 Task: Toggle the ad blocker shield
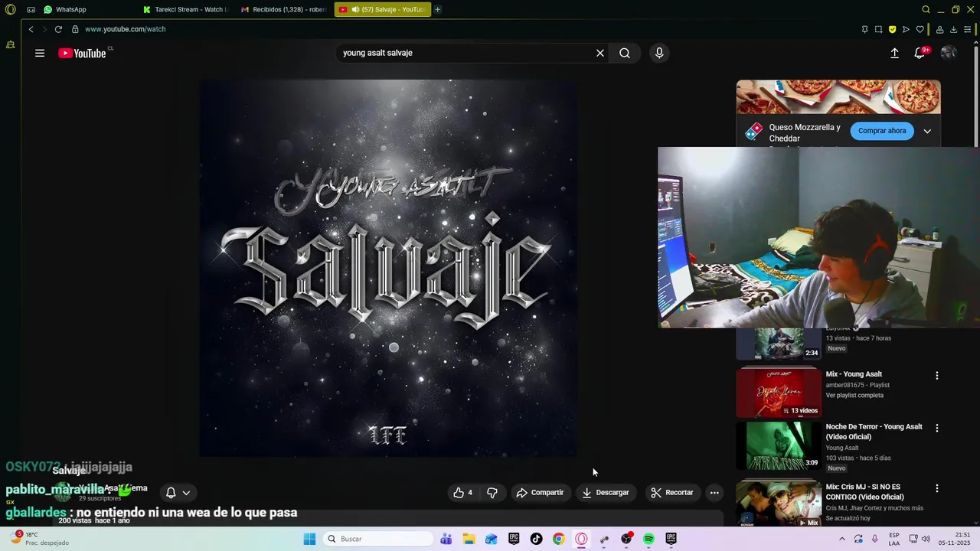click(892, 29)
